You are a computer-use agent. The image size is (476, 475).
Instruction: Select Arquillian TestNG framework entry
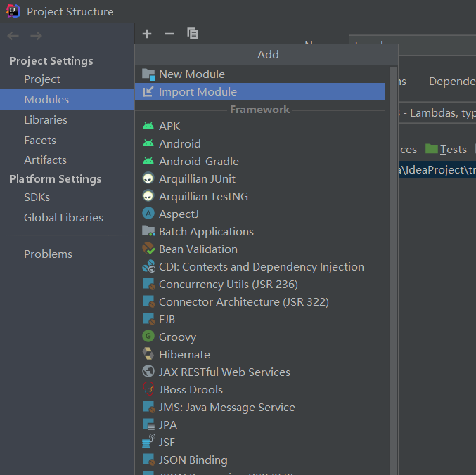(260, 196)
